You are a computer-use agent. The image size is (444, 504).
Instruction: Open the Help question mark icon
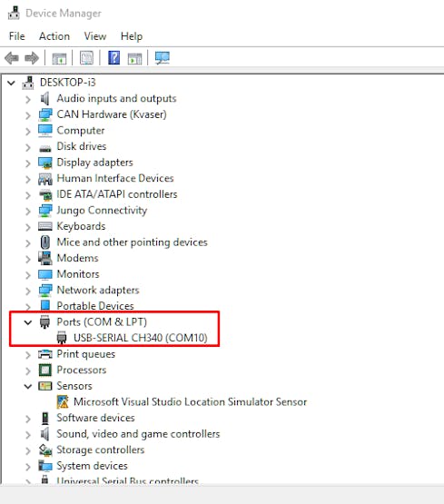[x=113, y=58]
